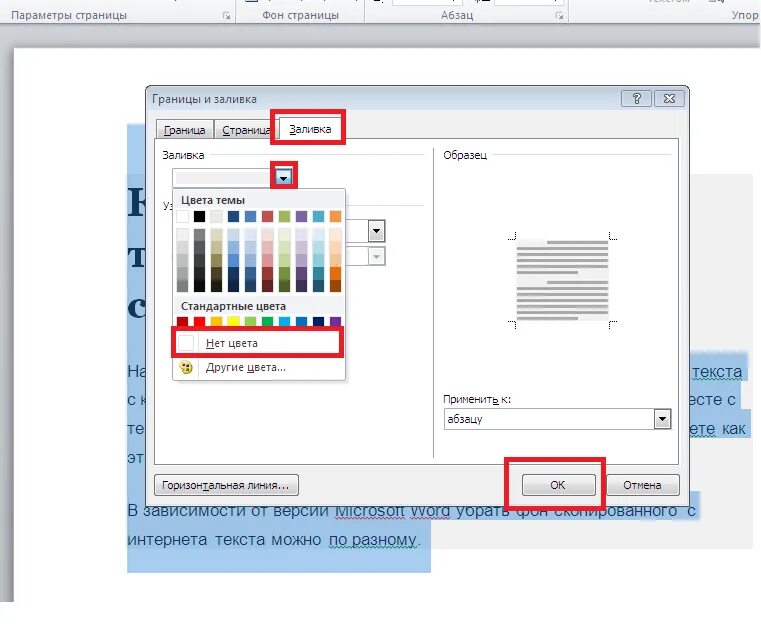Image resolution: width=761 pixels, height=624 pixels.
Task: Pick the black theme color swatch
Action: [199, 216]
